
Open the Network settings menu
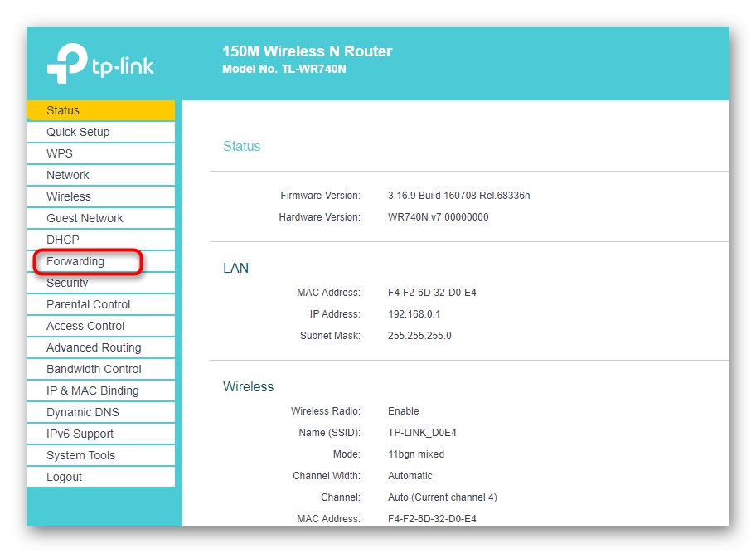click(x=101, y=175)
